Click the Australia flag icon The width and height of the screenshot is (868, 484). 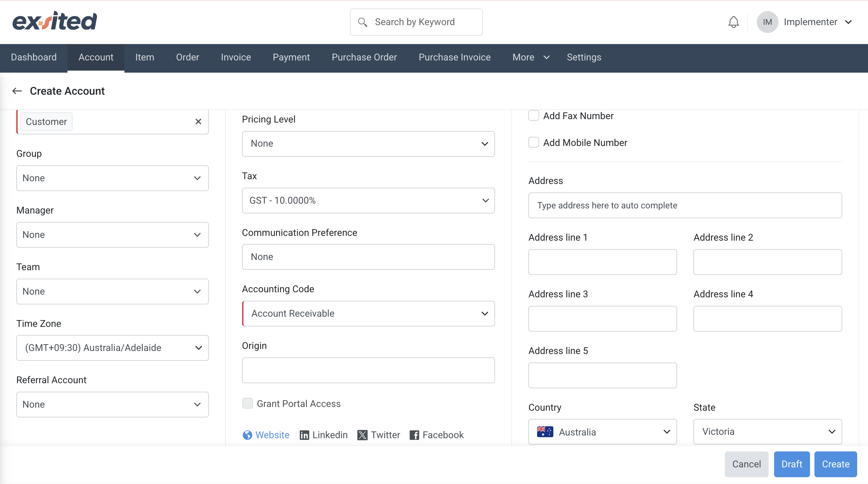coord(545,432)
